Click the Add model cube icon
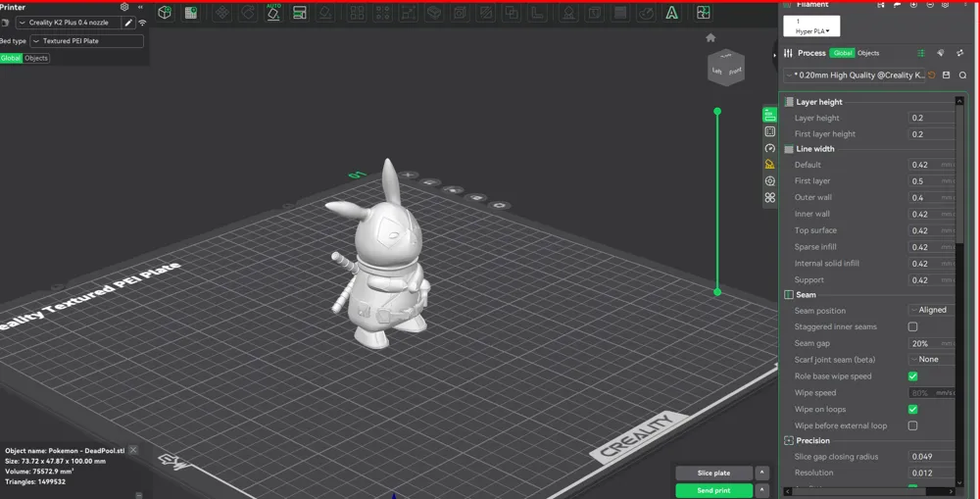 pyautogui.click(x=165, y=13)
